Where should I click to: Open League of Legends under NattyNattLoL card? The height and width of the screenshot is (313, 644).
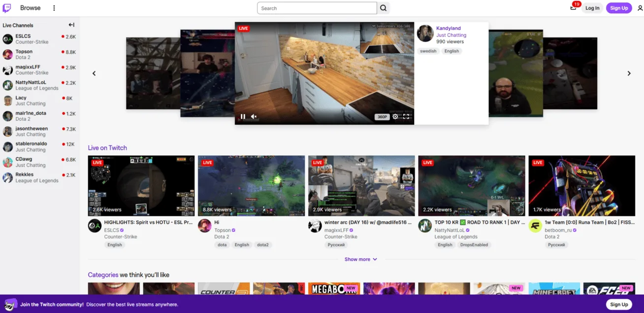[x=456, y=237]
